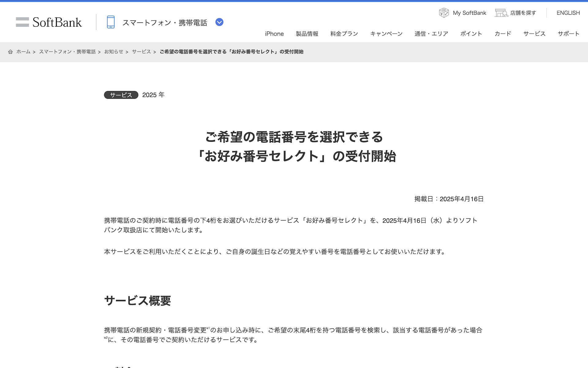Open the My SoftBank cube icon

click(x=444, y=13)
